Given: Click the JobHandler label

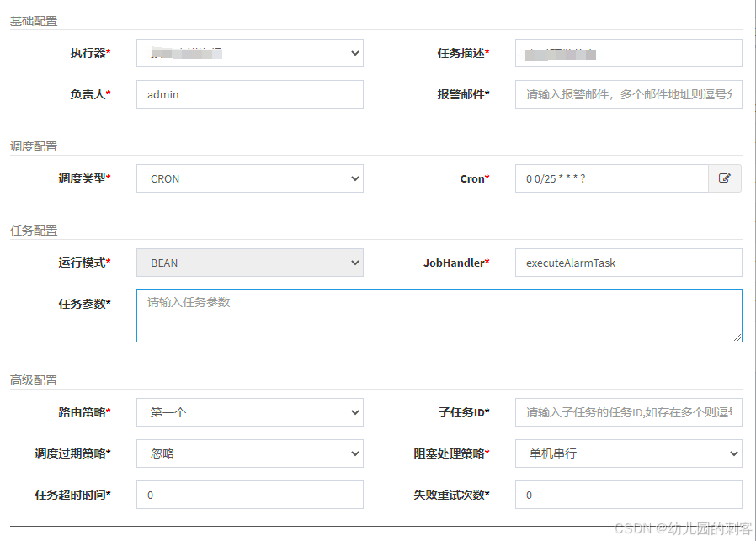Looking at the screenshot, I should point(456,263).
